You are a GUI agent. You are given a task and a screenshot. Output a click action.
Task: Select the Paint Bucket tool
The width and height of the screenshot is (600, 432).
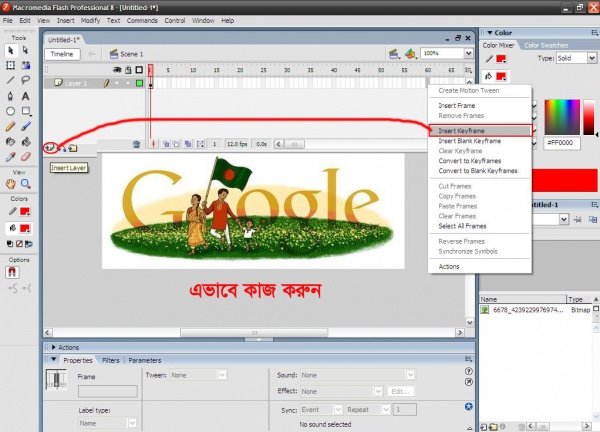pyautogui.click(x=26, y=142)
